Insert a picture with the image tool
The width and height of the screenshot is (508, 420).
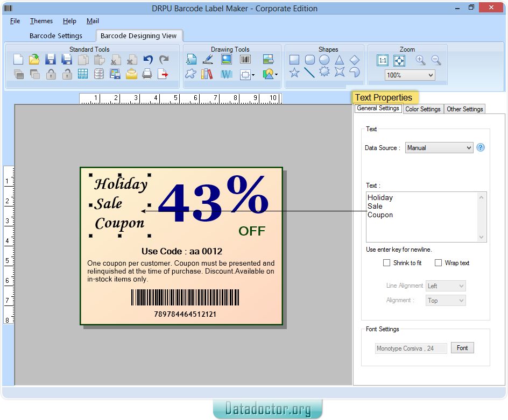(x=226, y=60)
